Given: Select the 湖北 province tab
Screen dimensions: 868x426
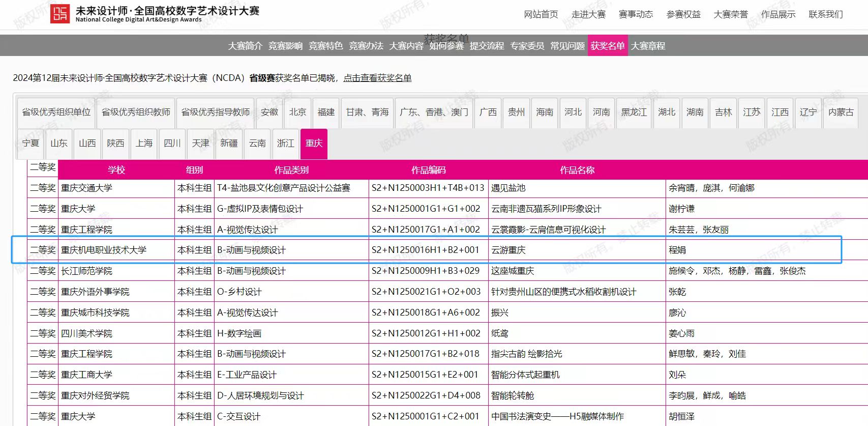Looking at the screenshot, I should pyautogui.click(x=667, y=112).
